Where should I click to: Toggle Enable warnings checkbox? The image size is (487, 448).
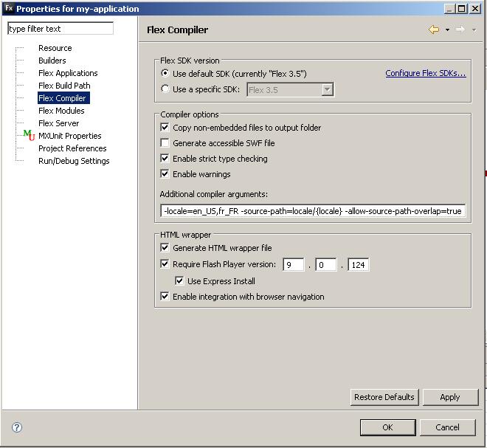pyautogui.click(x=165, y=173)
